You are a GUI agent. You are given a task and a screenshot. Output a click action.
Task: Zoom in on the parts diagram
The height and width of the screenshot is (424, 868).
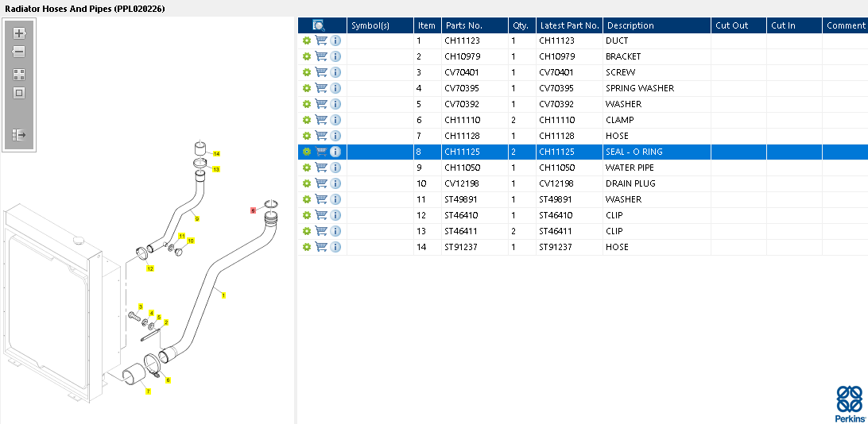[x=19, y=33]
